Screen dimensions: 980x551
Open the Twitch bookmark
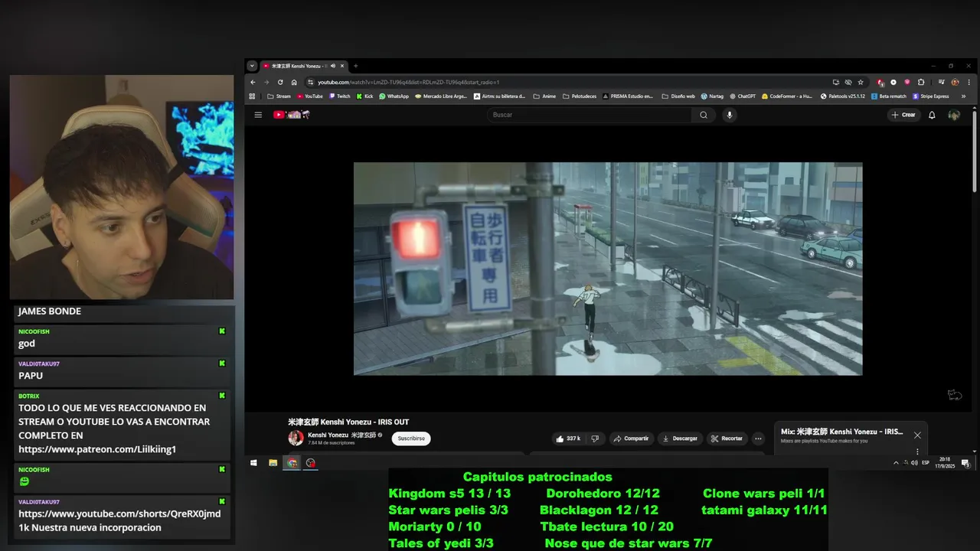pyautogui.click(x=339, y=96)
